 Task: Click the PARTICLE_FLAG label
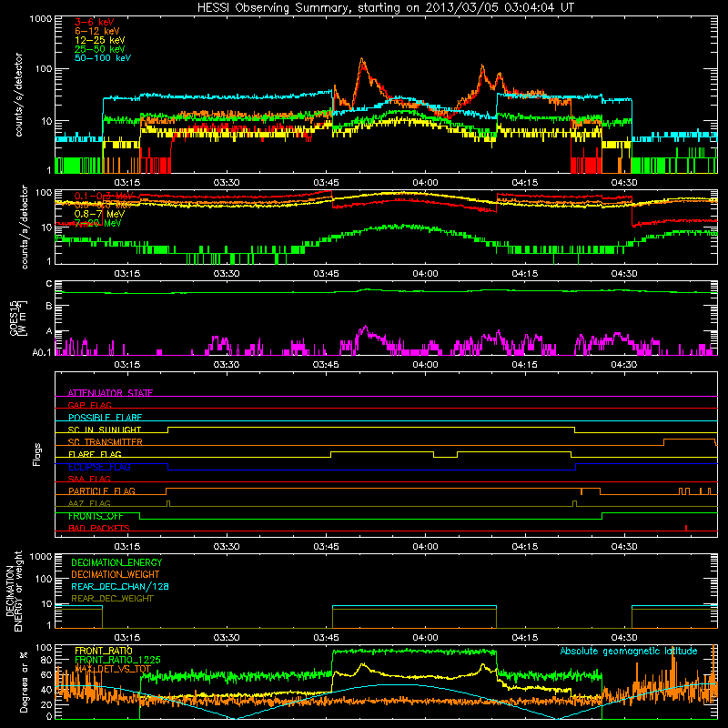pyautogui.click(x=102, y=491)
